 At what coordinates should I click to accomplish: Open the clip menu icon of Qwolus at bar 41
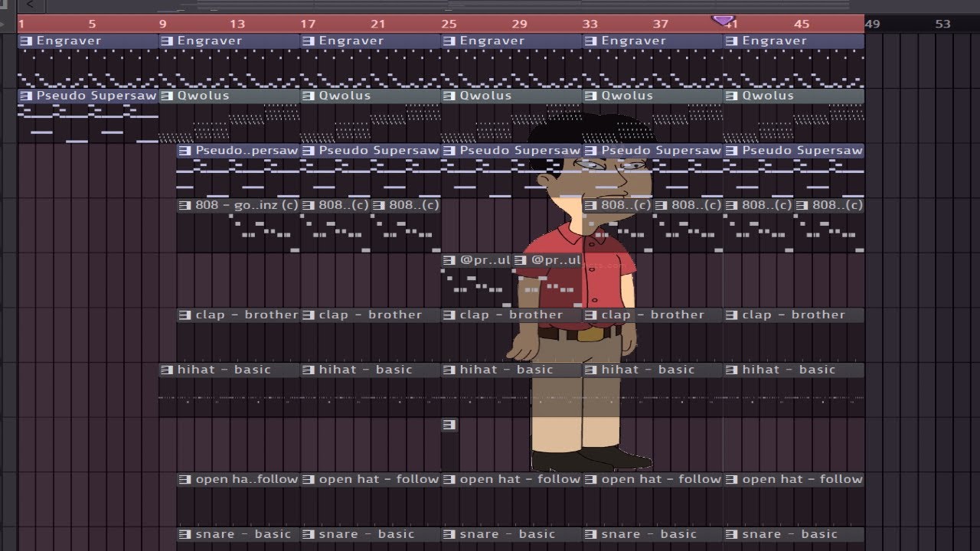click(x=731, y=96)
